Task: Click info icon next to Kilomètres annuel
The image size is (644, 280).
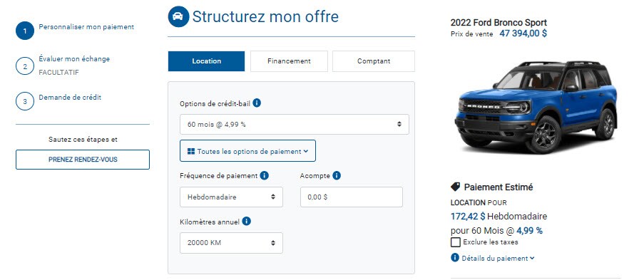Action: click(x=247, y=222)
